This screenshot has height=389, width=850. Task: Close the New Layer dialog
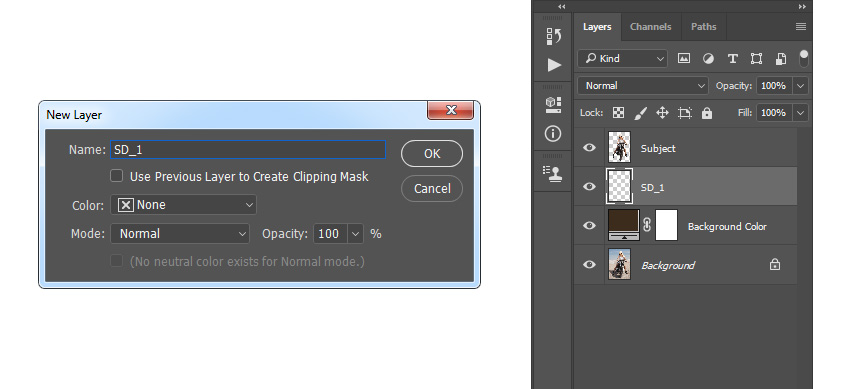(450, 110)
